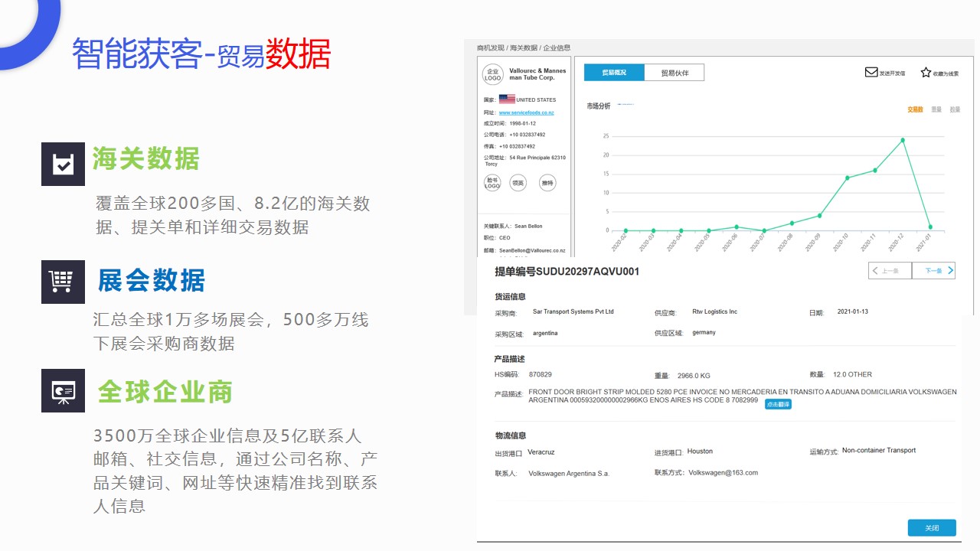The height and width of the screenshot is (551, 980).
Task: Click the envelope icon for 发送开发信
Action: [x=871, y=72]
